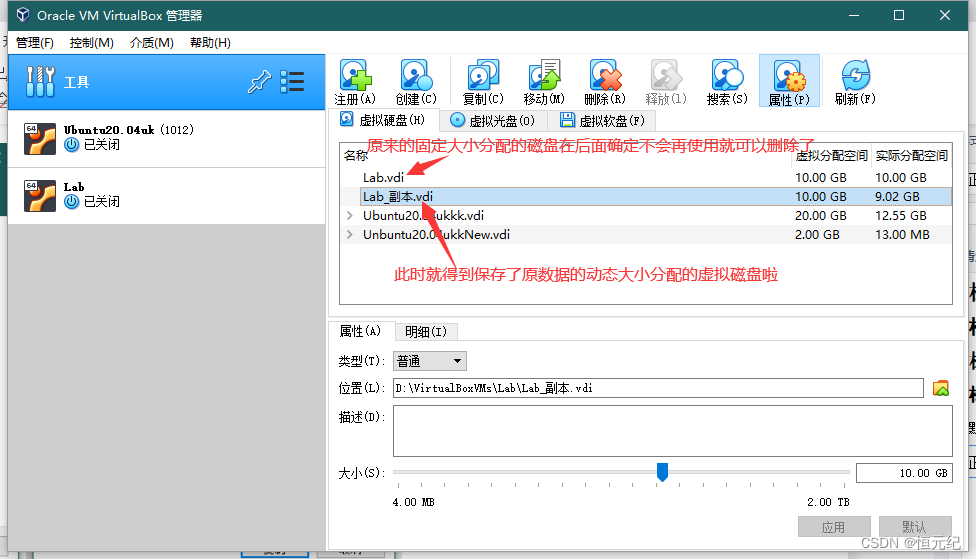Click the 2.00 GB virtual size cell

(817, 235)
